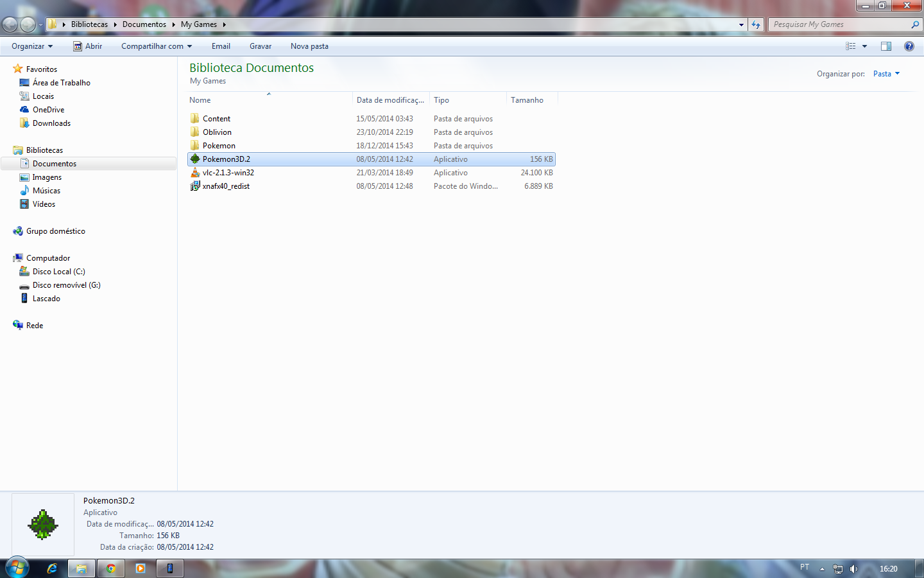Go forward using the Forward arrow button

pyautogui.click(x=28, y=24)
